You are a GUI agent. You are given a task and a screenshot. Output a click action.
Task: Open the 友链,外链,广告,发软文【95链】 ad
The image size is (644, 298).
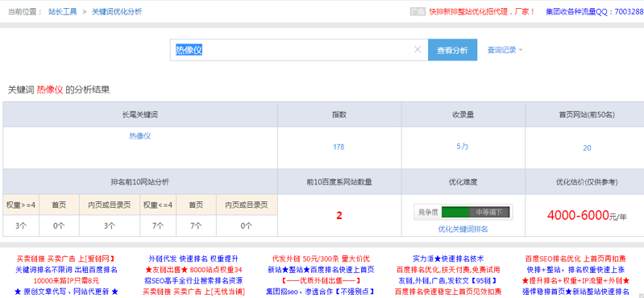[448, 281]
